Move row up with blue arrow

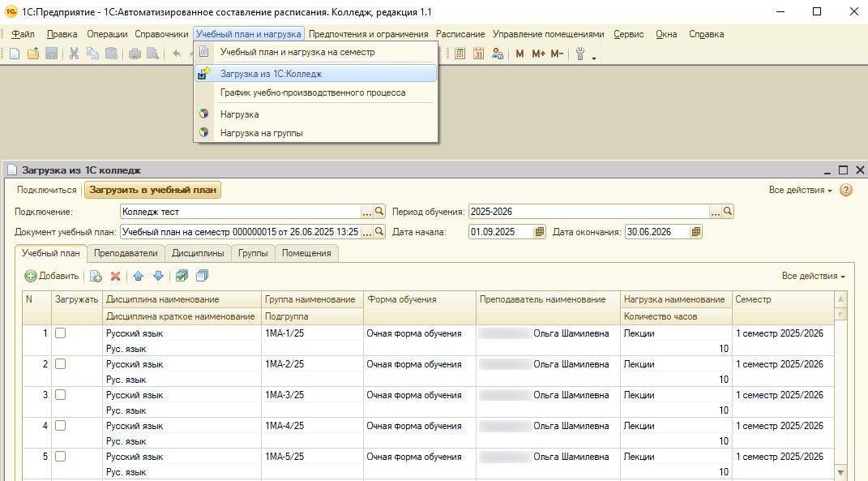pos(138,276)
